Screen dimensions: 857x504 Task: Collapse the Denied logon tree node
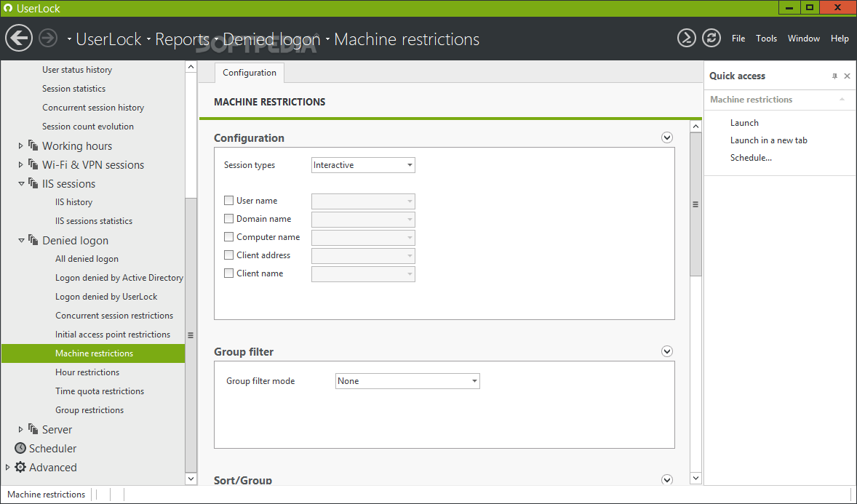click(x=21, y=240)
